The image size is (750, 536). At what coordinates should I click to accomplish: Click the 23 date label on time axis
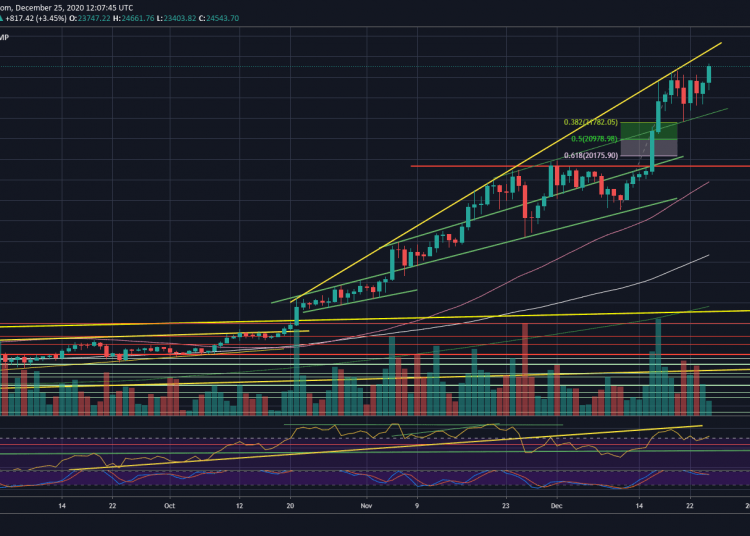pos(506,507)
